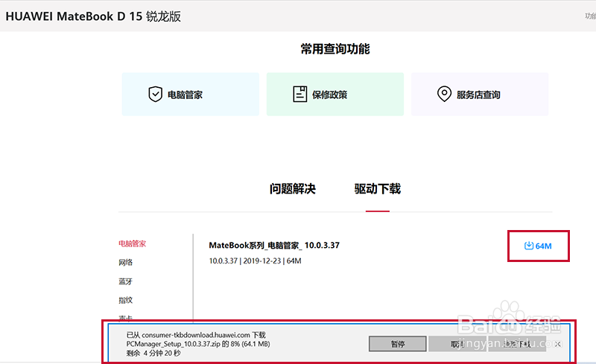596x364 pixels.
Task: Select 指纹 in the driver category list
Action: click(x=125, y=300)
